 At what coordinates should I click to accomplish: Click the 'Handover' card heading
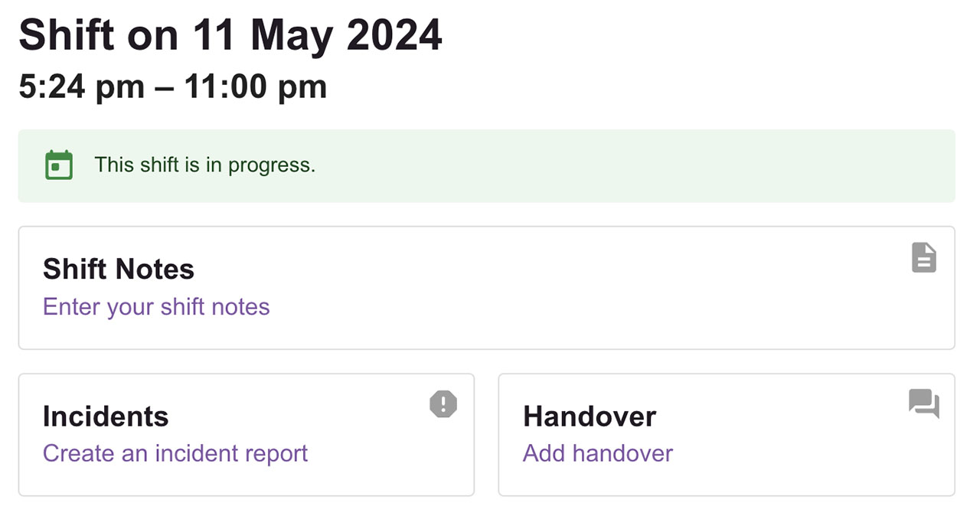click(590, 416)
